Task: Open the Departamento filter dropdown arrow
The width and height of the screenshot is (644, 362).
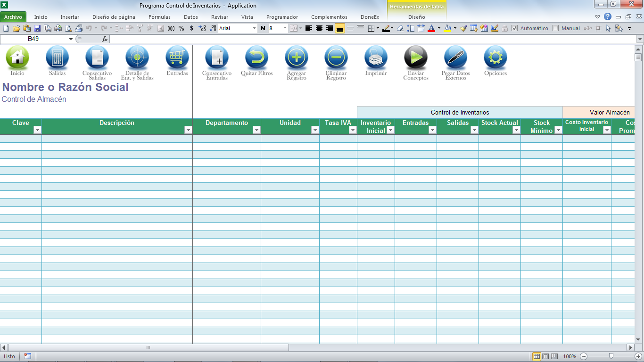Action: coord(256,130)
